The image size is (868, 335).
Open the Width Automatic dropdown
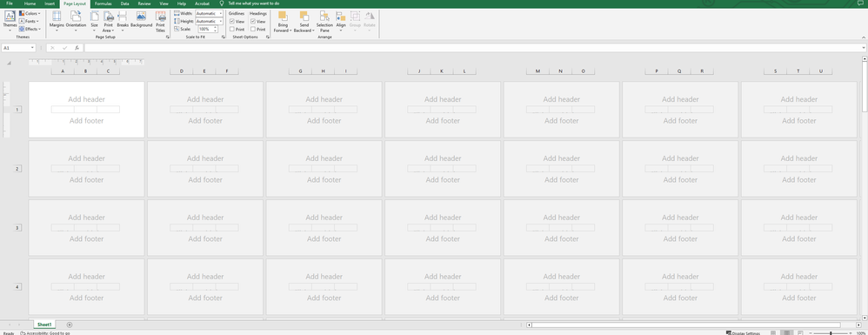pos(221,13)
